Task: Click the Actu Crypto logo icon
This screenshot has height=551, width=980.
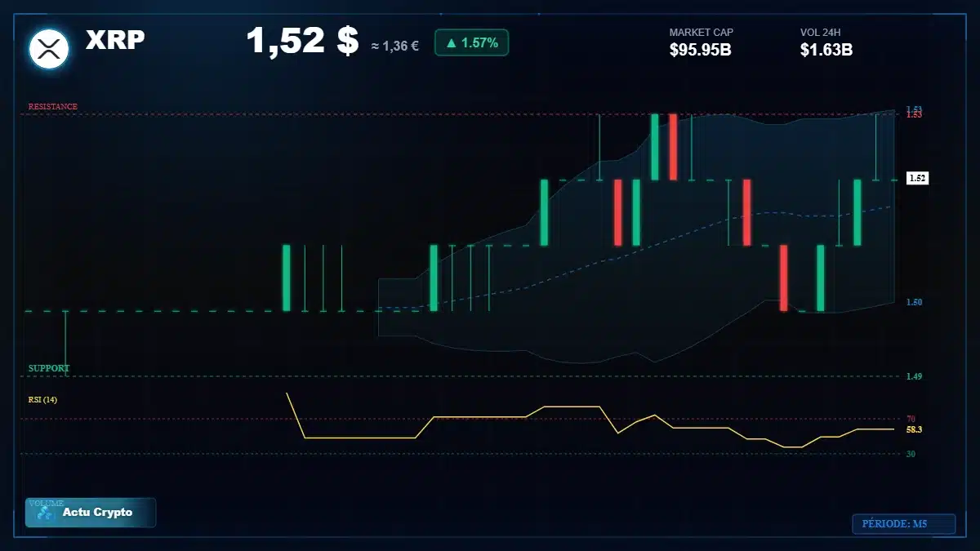Action: click(x=47, y=513)
